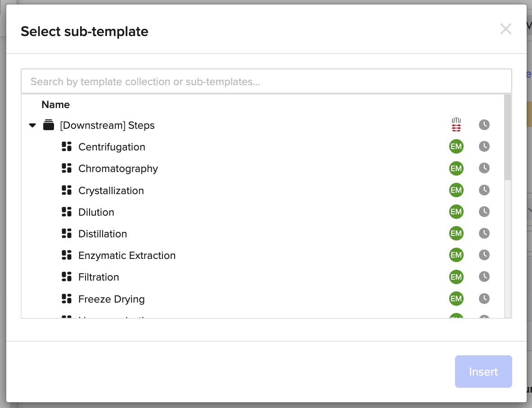Collapse the [Downstream] Steps collection
The height and width of the screenshot is (408, 532).
(x=32, y=125)
